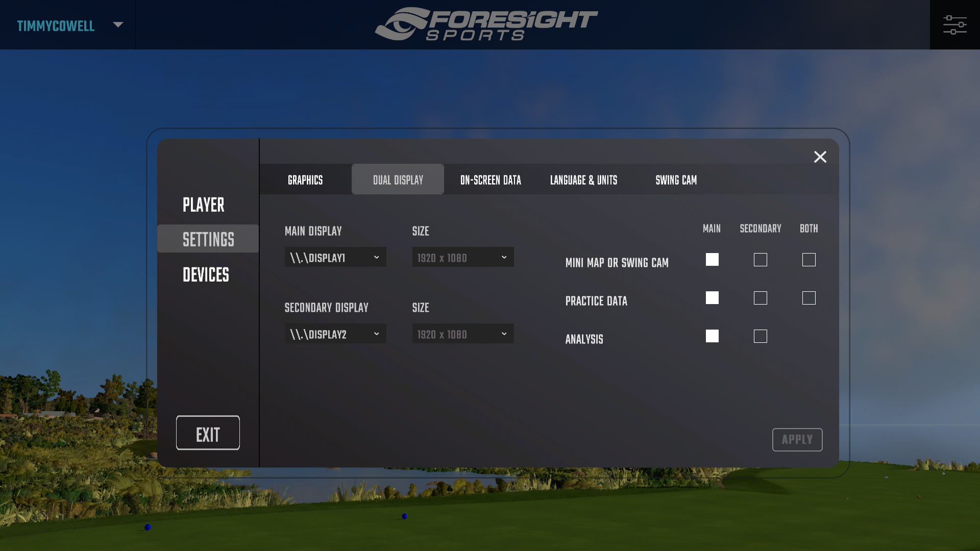Enable MINI MAP OR SWING CAM on Main
This screenshot has height=551, width=980.
pos(712,259)
